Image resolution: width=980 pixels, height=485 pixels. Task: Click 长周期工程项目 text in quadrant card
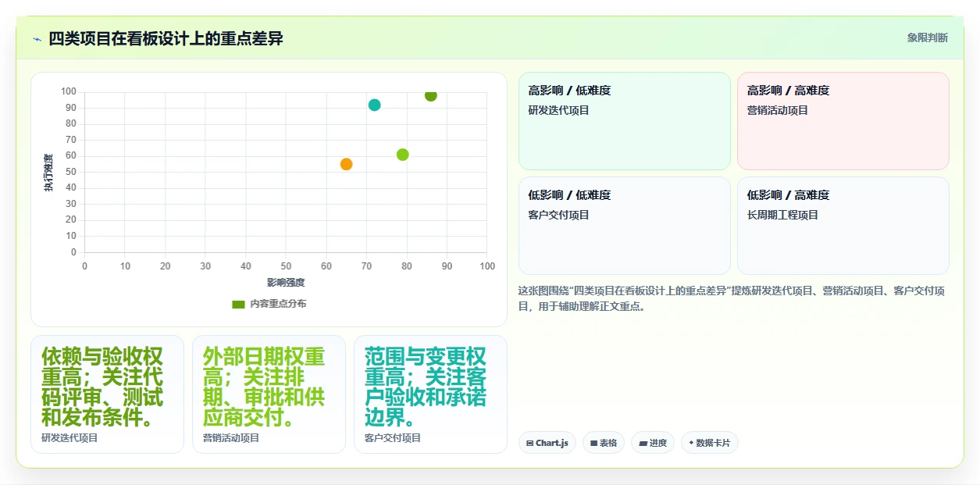point(782,215)
